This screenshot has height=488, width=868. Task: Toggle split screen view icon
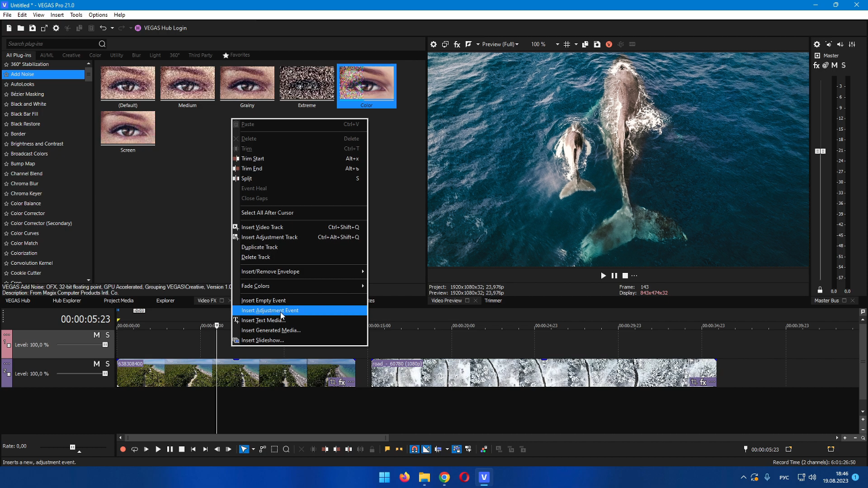pyautogui.click(x=469, y=44)
